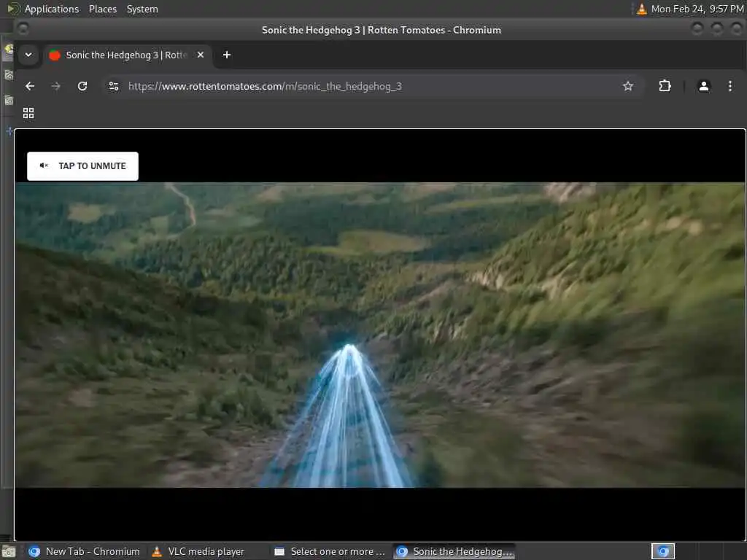Expand the tab search dropdown arrow
The height and width of the screenshot is (560, 747).
(28, 55)
